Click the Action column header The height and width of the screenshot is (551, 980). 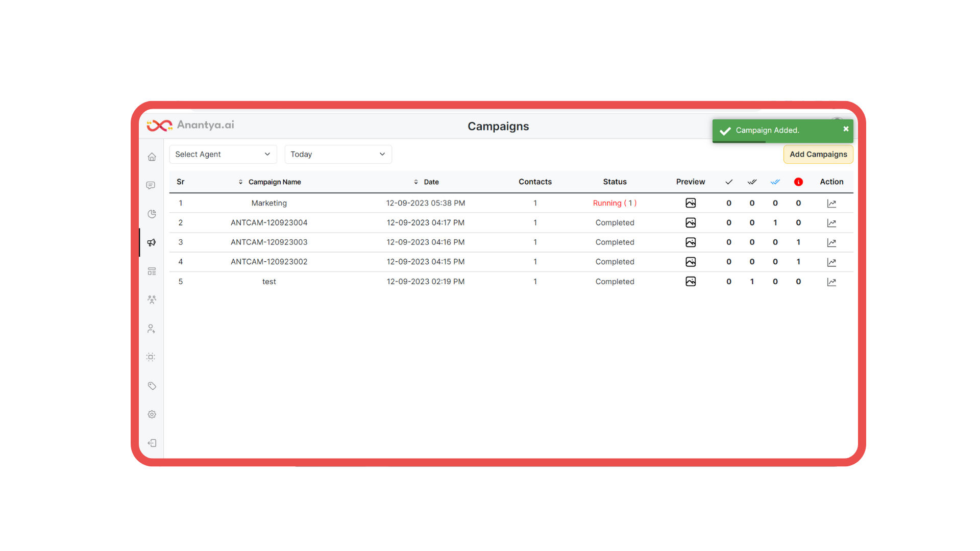coord(831,182)
